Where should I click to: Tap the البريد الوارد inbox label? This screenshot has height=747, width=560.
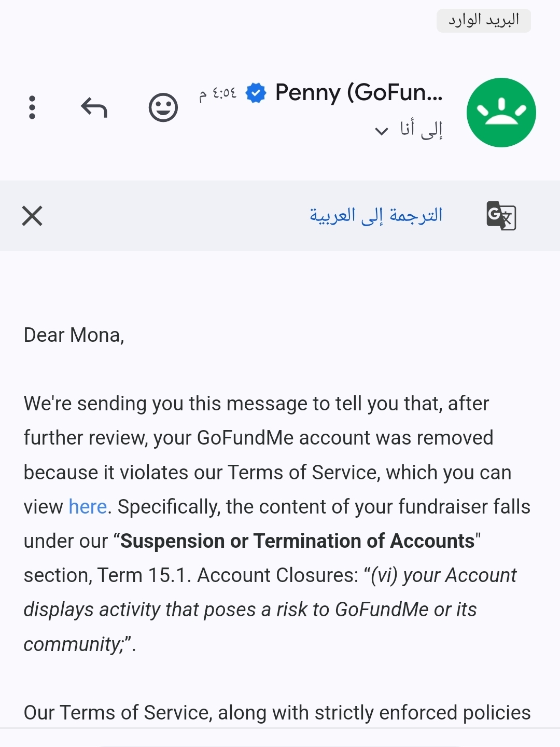484,21
